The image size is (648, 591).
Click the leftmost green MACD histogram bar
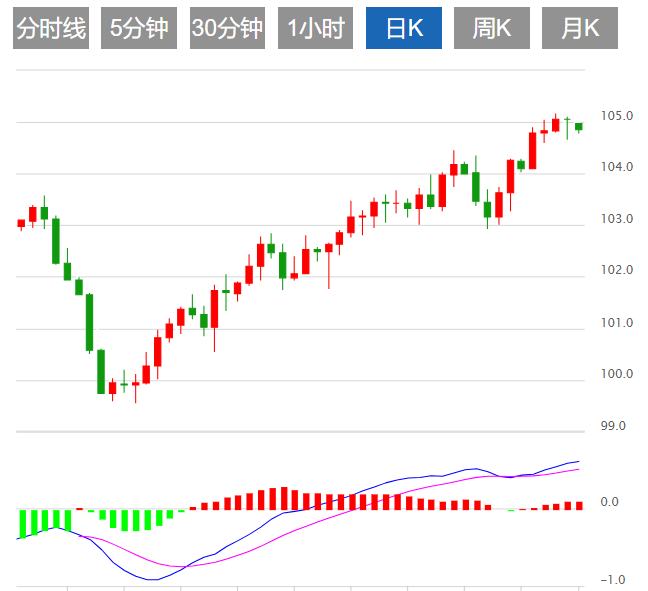21,523
